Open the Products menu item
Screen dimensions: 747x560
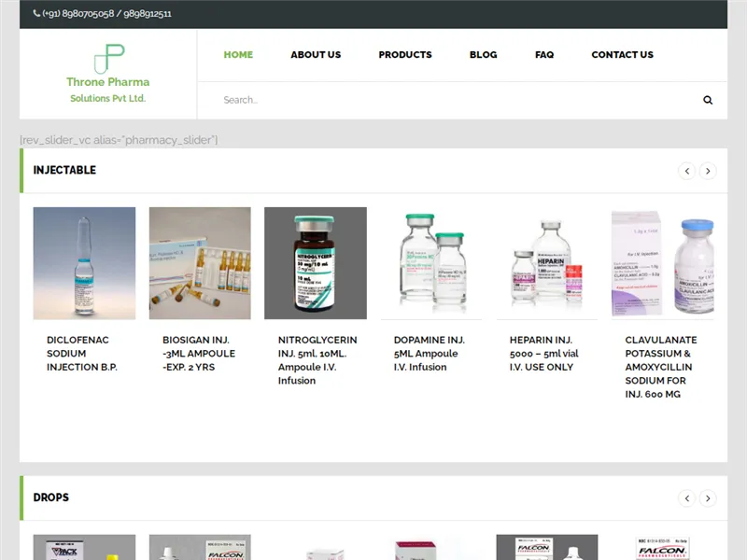pyautogui.click(x=405, y=55)
